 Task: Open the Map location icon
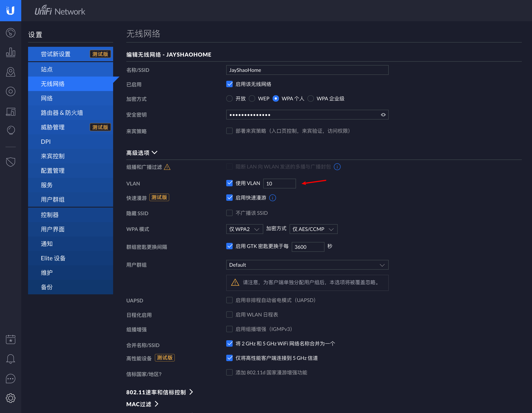point(10,72)
